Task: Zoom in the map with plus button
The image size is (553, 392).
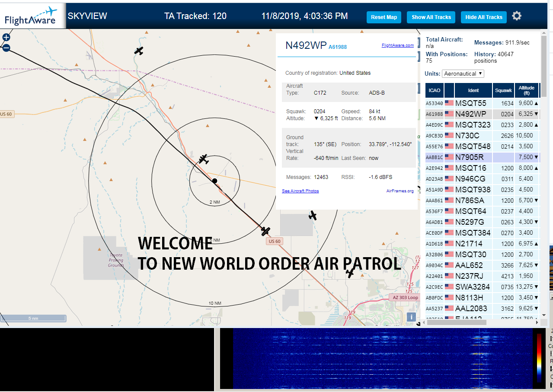Action: pyautogui.click(x=6, y=37)
